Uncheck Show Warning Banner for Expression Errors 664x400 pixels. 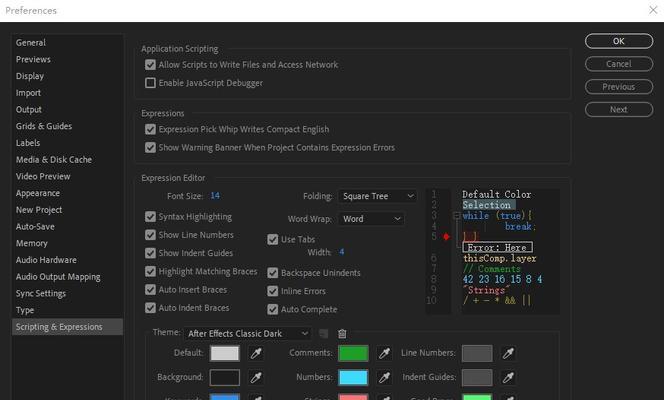pyautogui.click(x=150, y=147)
